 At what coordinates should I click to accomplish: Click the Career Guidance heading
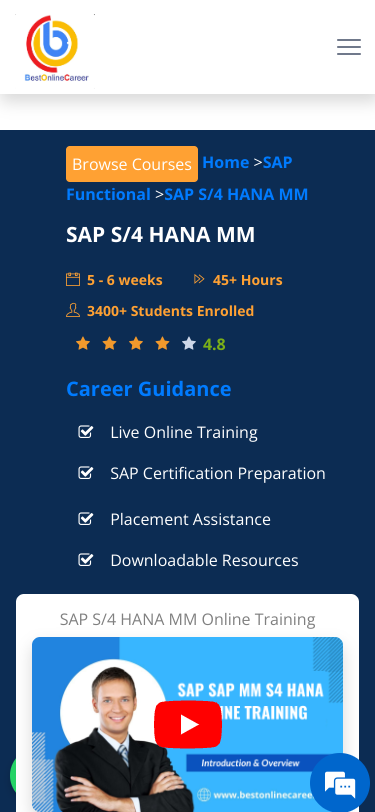(x=149, y=389)
